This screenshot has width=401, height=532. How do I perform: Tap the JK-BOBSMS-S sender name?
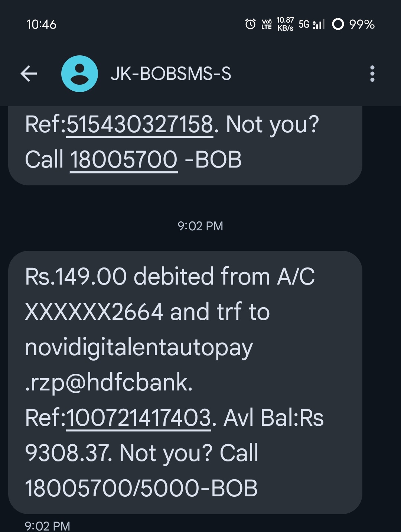(x=171, y=74)
